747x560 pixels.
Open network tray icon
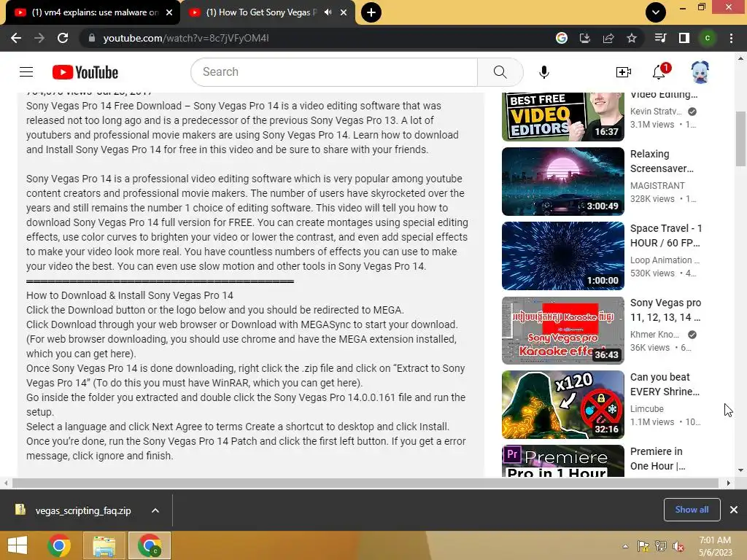tap(660, 546)
